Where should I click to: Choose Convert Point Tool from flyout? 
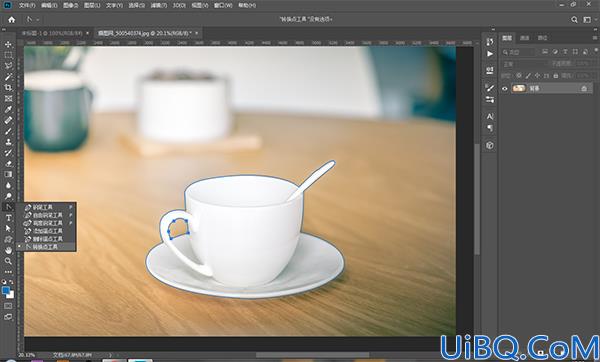pos(47,247)
